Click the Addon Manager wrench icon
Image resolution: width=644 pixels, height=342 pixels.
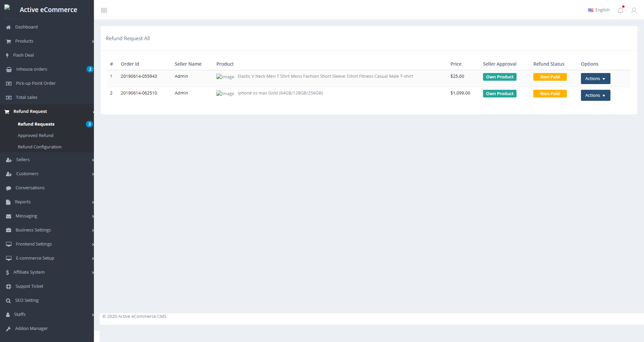(x=8, y=329)
